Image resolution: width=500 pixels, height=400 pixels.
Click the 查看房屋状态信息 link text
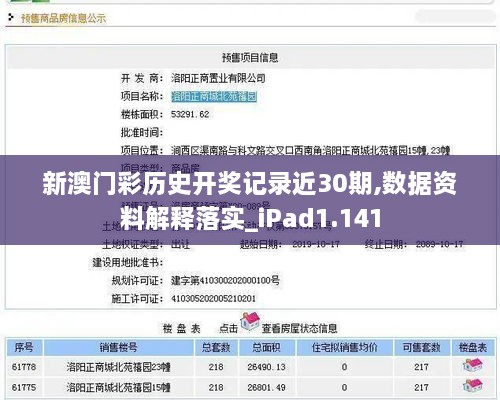click(x=299, y=328)
